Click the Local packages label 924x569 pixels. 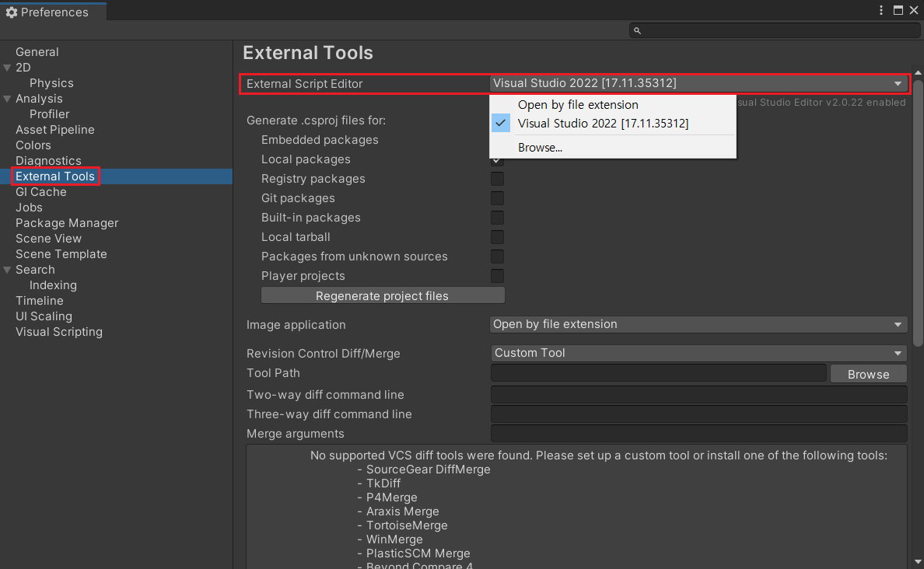point(306,159)
